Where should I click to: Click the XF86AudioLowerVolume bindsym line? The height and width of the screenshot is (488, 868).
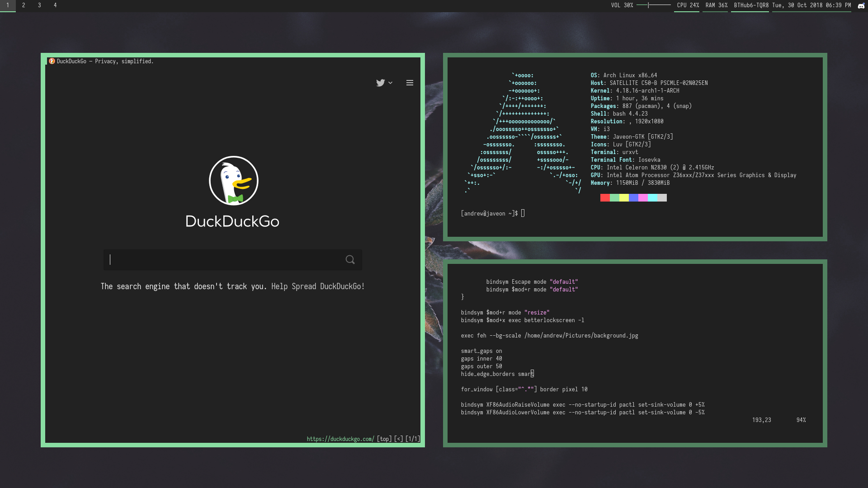(583, 413)
